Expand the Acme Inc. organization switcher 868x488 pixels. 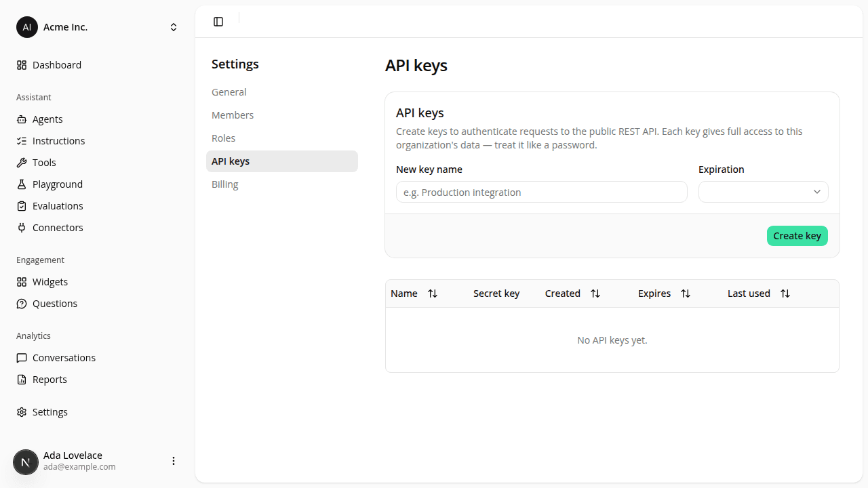point(174,27)
